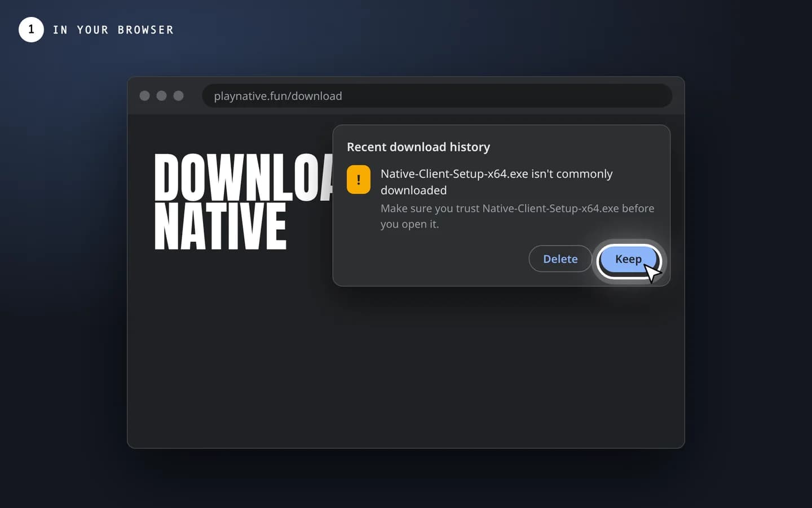Viewport: 812px width, 508px height.
Task: Click the 'Make sure you trust' description text
Action: [x=517, y=216]
